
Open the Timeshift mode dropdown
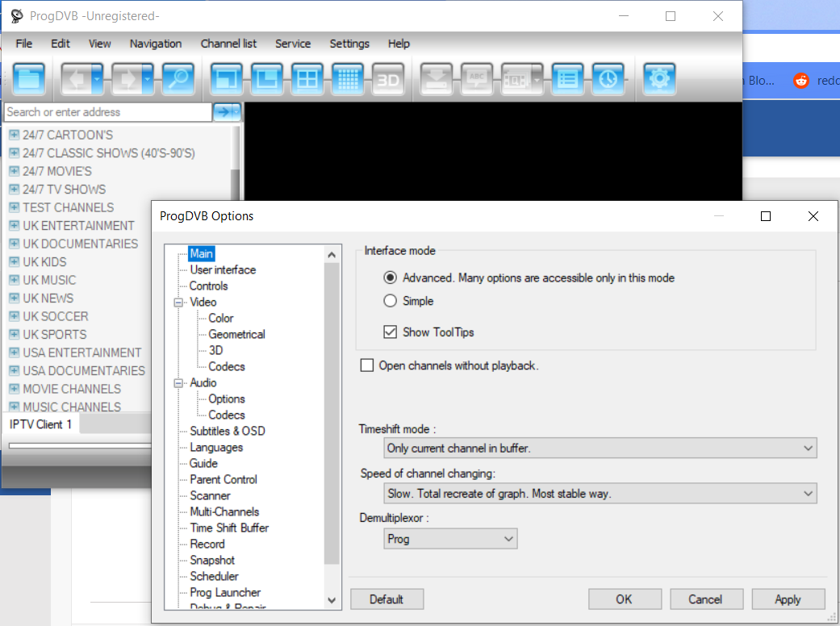600,448
